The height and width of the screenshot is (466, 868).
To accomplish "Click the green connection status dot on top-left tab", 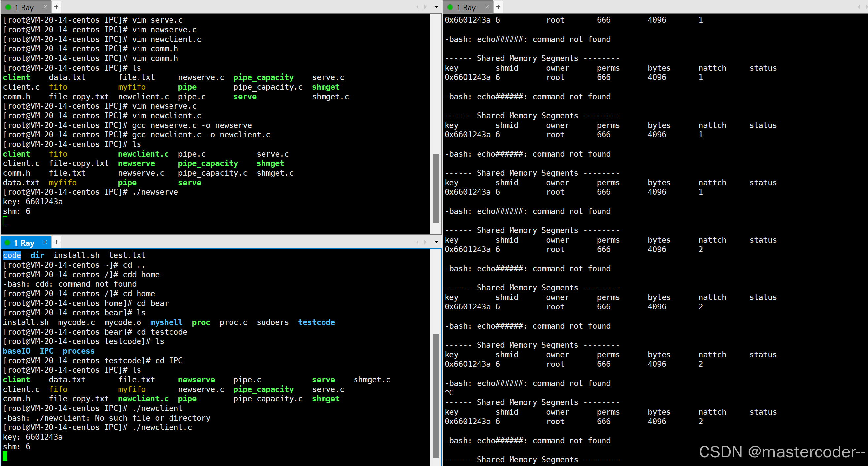I will 8,7.
